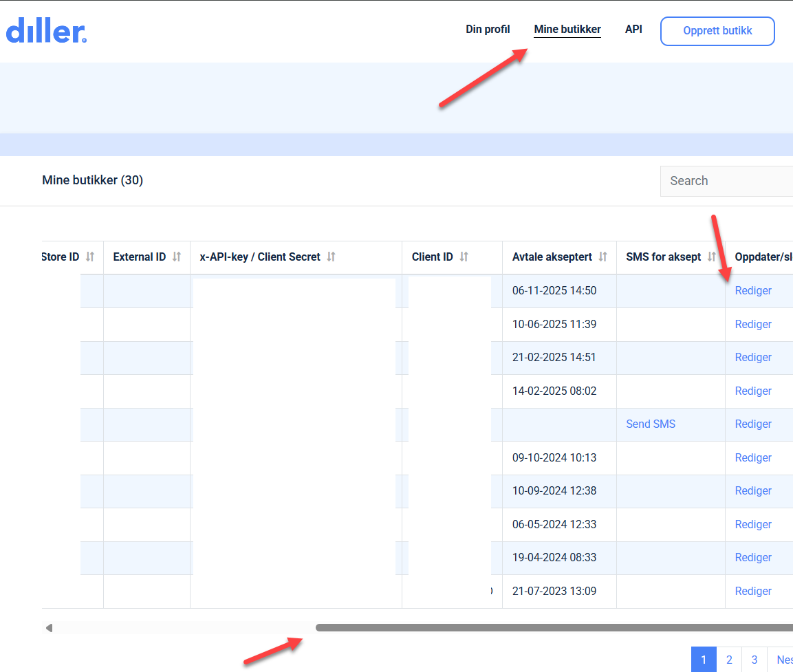Sort by External ID sort icon

pos(177,257)
